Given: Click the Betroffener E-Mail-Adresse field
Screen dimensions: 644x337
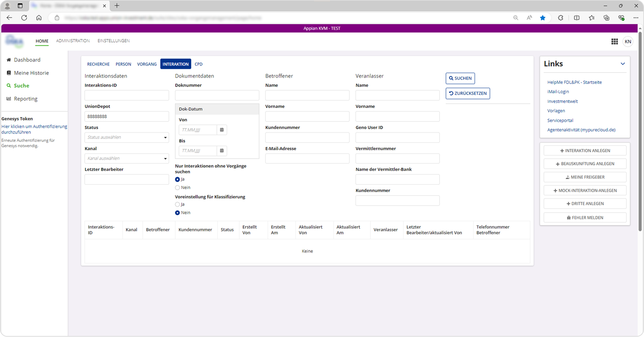Looking at the screenshot, I should tap(307, 159).
